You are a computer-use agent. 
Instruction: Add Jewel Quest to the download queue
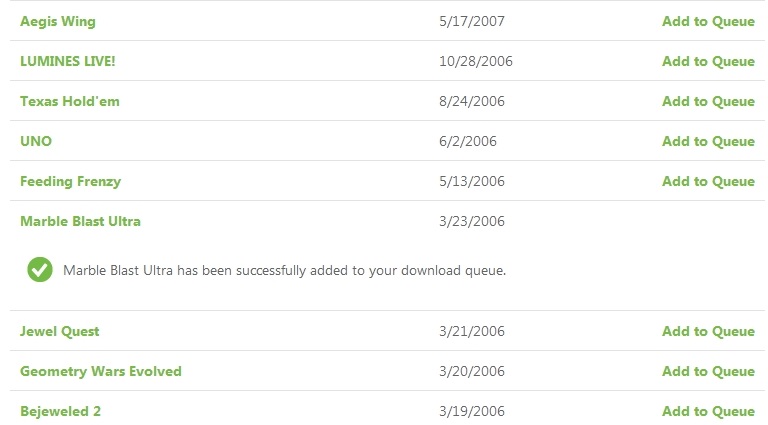point(708,331)
